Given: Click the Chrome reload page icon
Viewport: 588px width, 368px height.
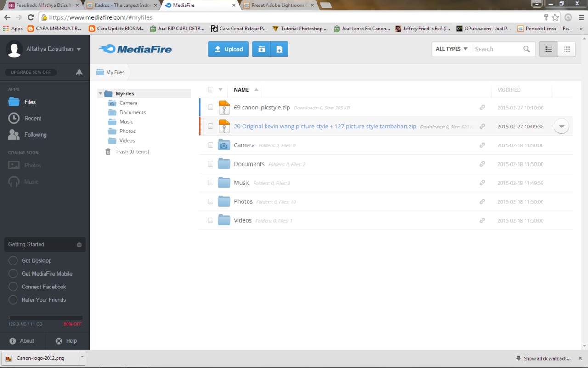Looking at the screenshot, I should point(31,17).
